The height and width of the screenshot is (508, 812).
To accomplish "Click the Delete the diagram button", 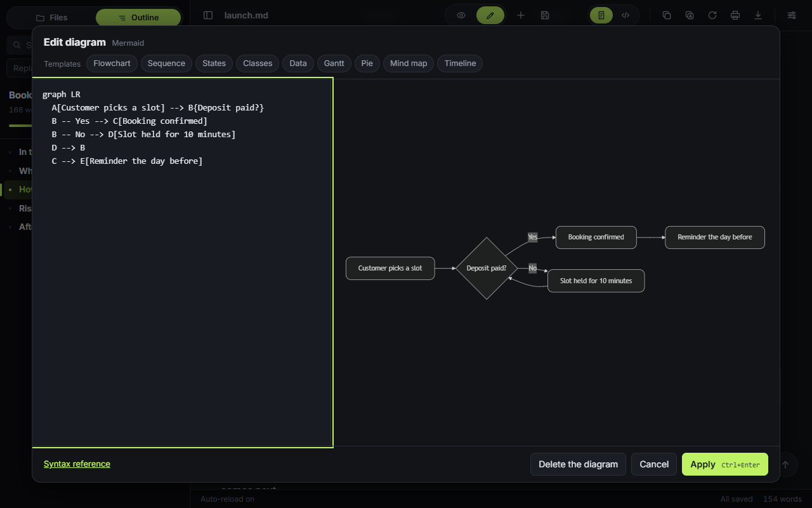I will pyautogui.click(x=578, y=464).
